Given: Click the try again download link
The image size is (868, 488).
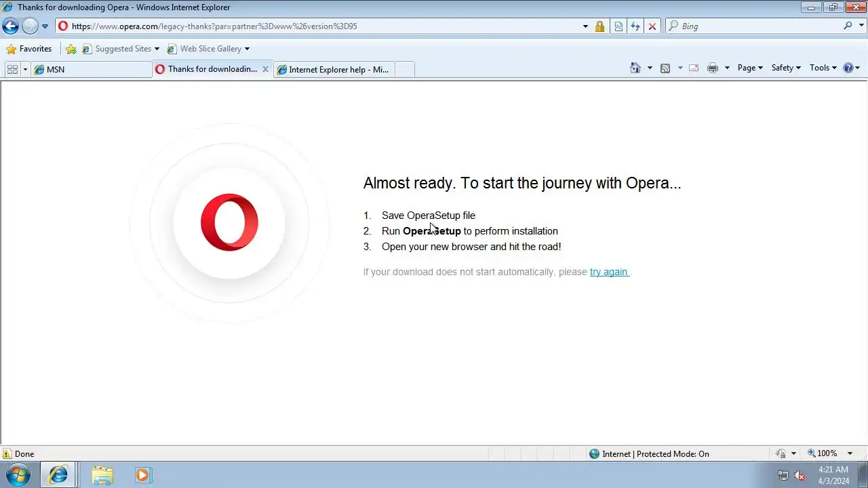Looking at the screenshot, I should click(x=609, y=272).
